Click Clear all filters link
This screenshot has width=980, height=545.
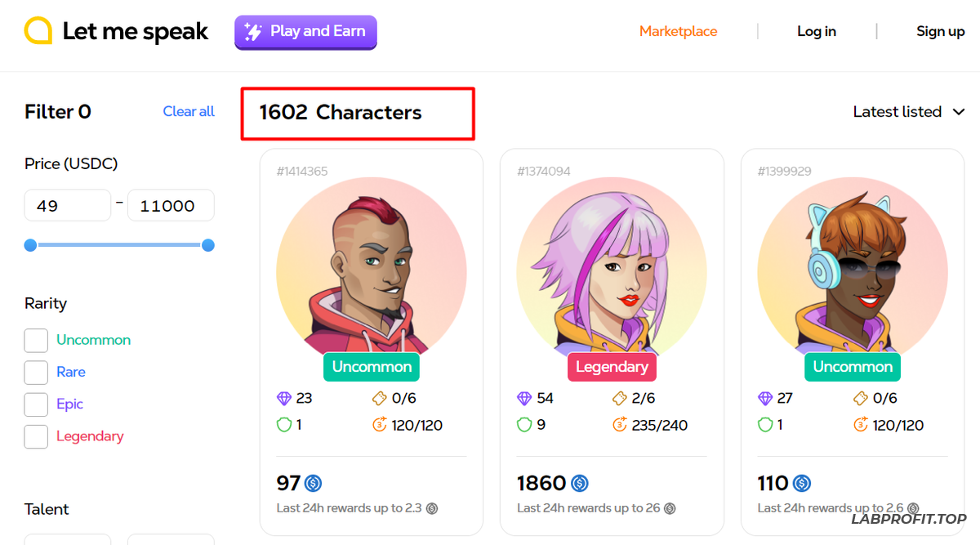coord(189,112)
